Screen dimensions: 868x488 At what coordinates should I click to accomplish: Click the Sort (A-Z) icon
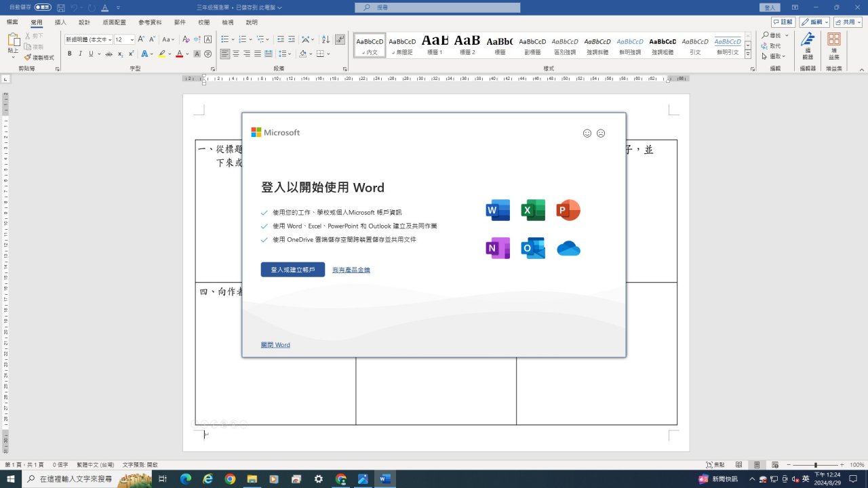click(325, 39)
